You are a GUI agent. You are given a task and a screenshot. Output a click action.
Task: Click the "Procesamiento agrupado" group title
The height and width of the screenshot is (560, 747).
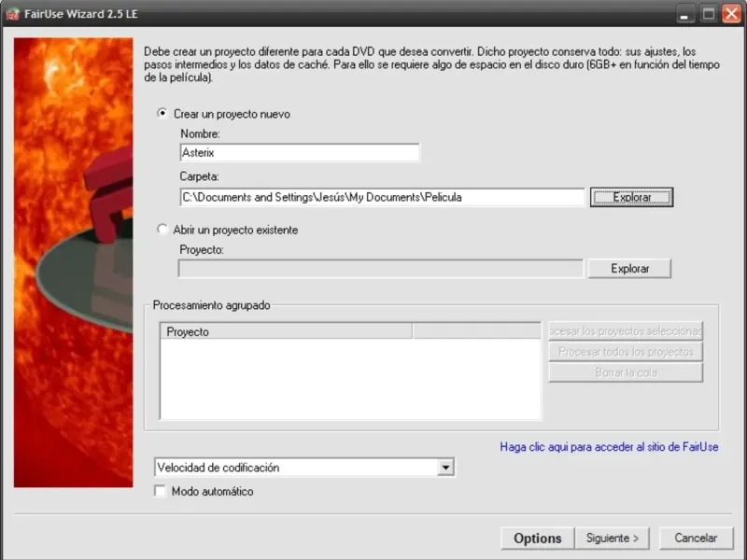pyautogui.click(x=212, y=305)
